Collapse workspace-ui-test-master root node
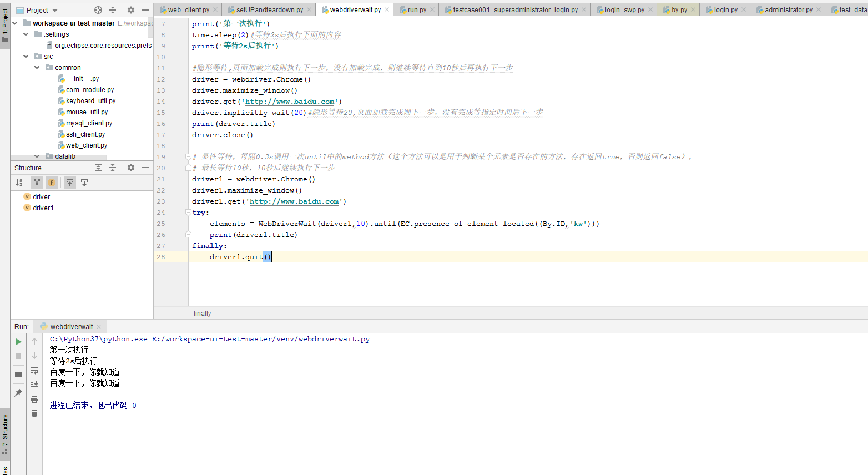The height and width of the screenshot is (475, 868). (x=15, y=23)
